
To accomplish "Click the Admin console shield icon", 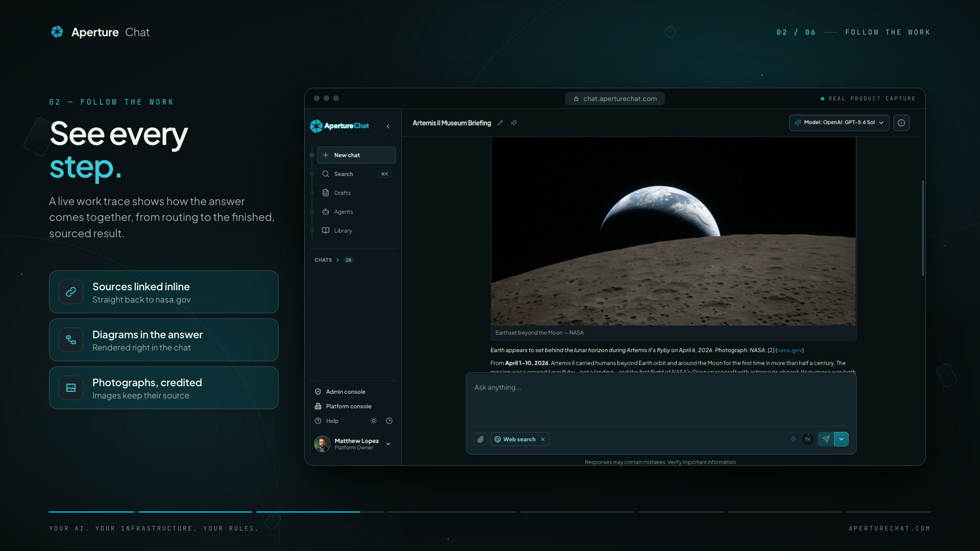I will pos(318,392).
